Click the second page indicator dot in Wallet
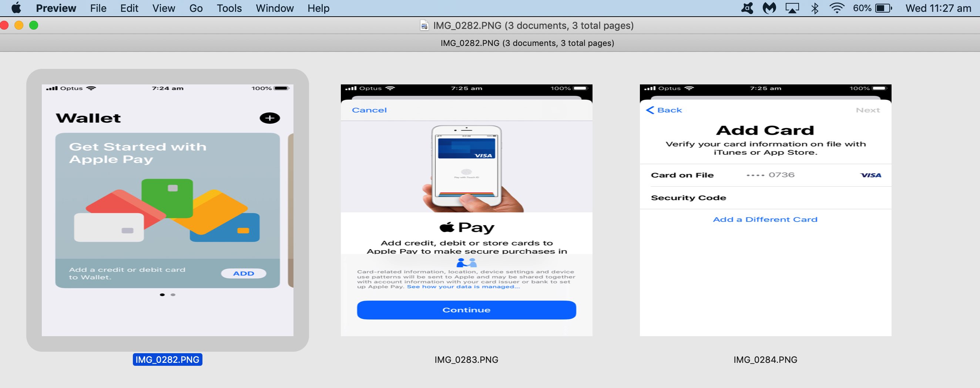The image size is (980, 388). point(173,294)
